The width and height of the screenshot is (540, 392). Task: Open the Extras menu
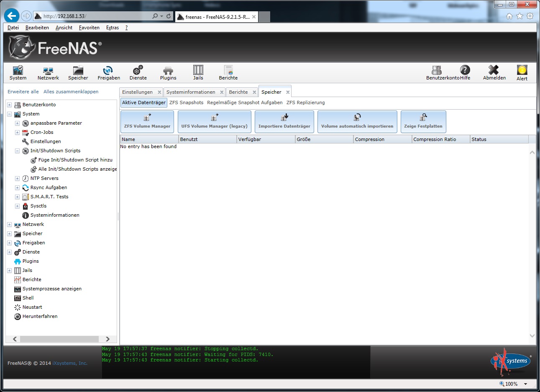click(113, 28)
